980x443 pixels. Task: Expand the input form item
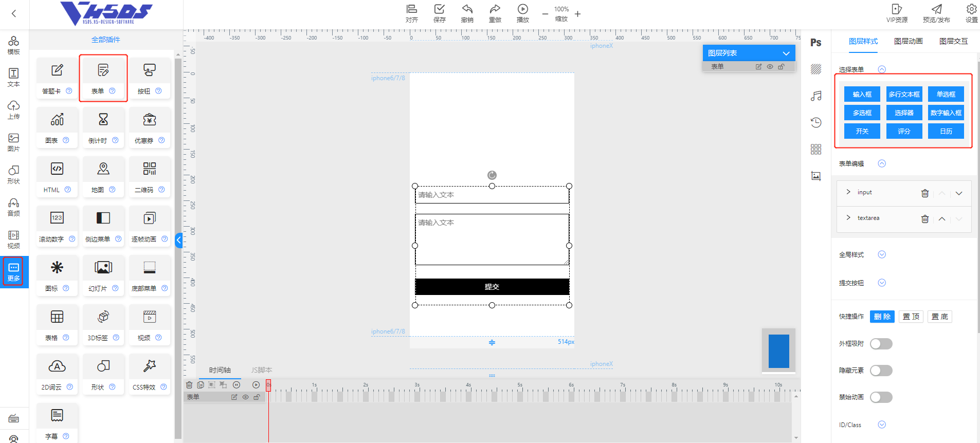(848, 192)
